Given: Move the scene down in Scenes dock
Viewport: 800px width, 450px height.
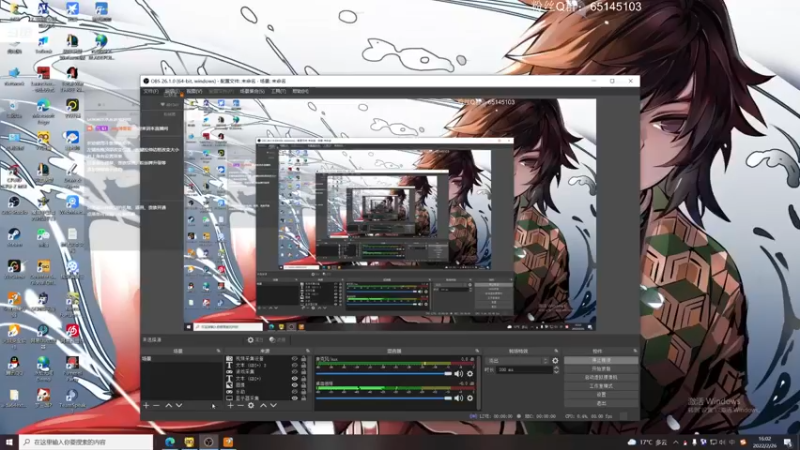Looking at the screenshot, I should click(179, 405).
